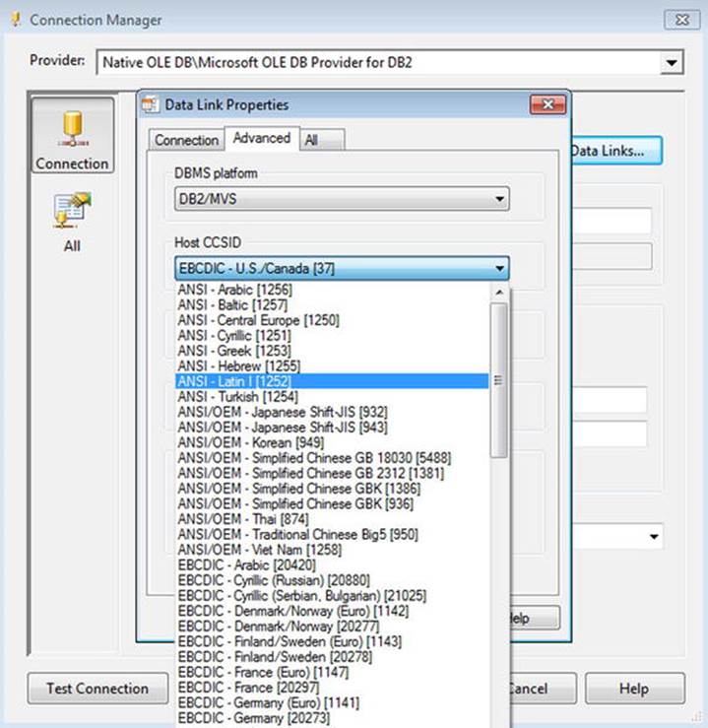Click Help button in Connection Manager

[634, 688]
